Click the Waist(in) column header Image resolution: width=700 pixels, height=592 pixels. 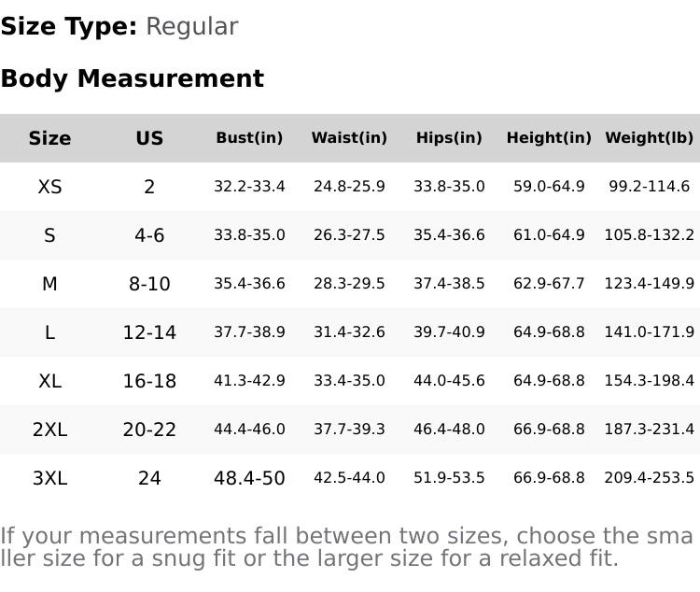349,138
